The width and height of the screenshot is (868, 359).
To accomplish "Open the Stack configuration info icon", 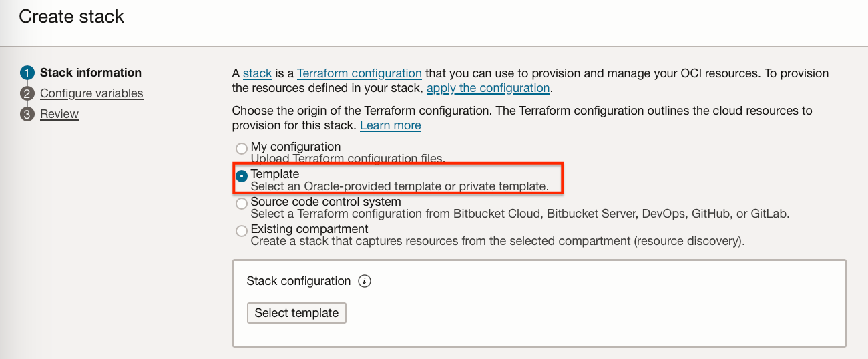I will (364, 281).
